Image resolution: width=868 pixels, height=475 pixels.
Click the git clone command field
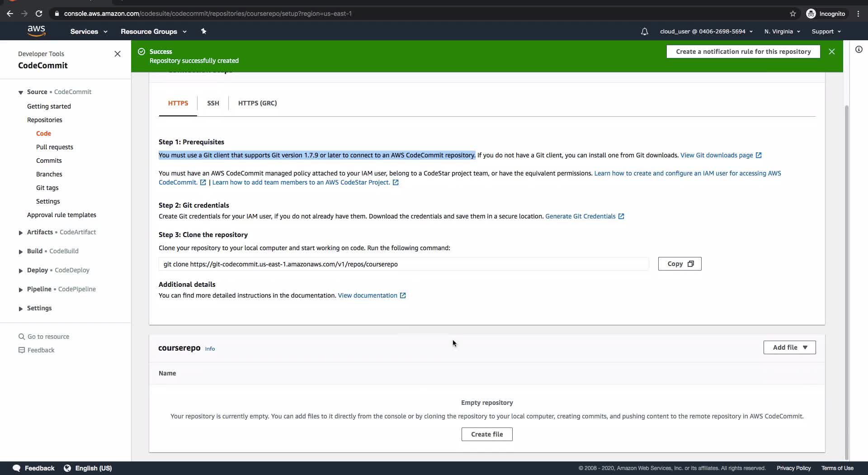pos(404,264)
